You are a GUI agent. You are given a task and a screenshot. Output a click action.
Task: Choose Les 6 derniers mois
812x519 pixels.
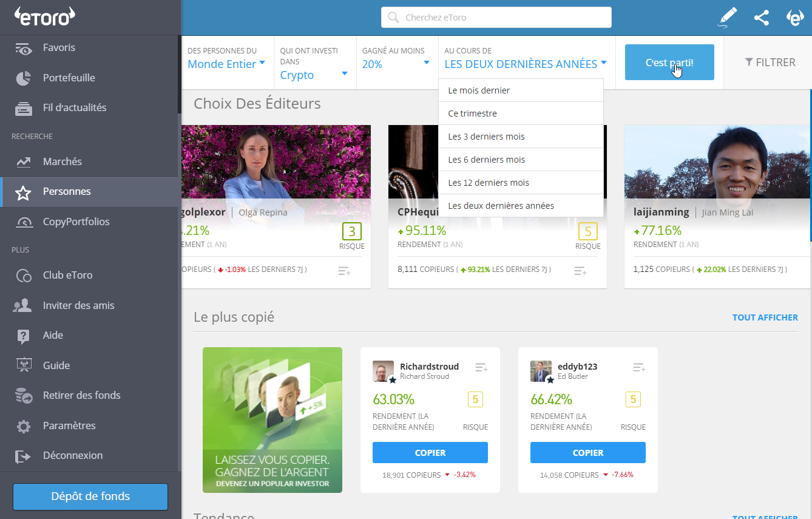pyautogui.click(x=521, y=160)
